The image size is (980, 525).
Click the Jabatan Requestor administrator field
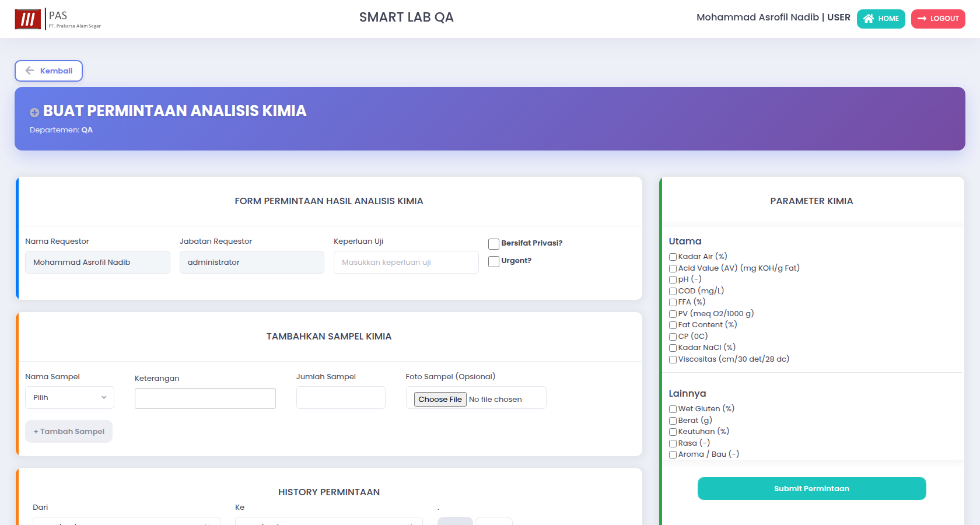[251, 262]
